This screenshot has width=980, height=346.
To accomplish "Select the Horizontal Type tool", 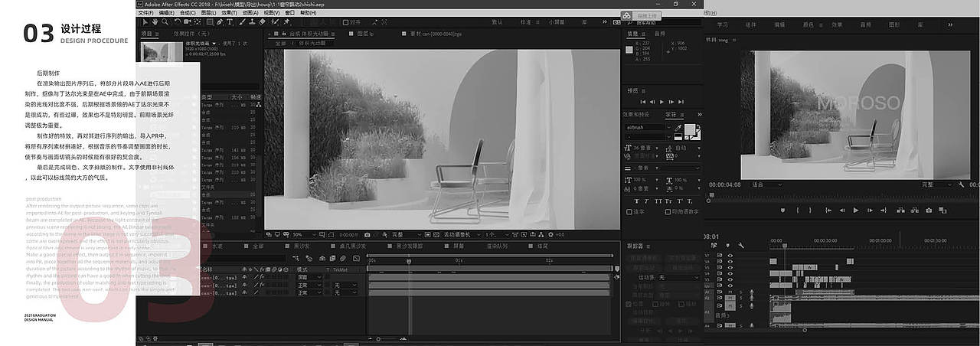I will (230, 22).
